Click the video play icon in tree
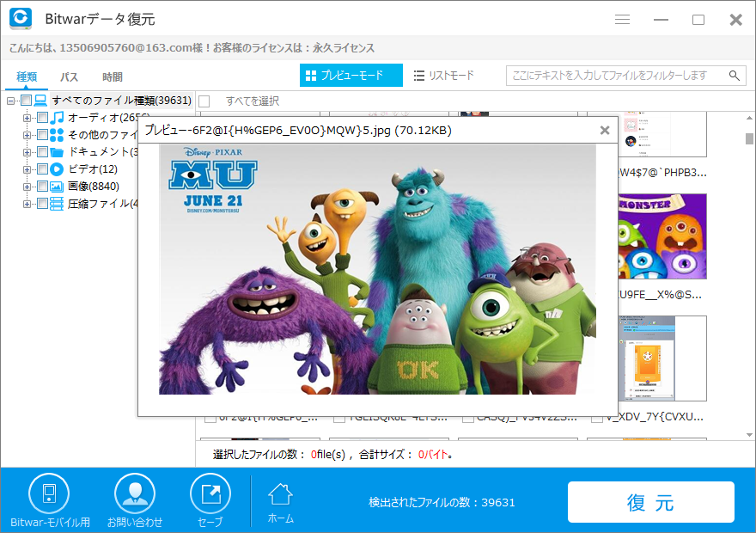The width and height of the screenshot is (756, 533). [57, 169]
